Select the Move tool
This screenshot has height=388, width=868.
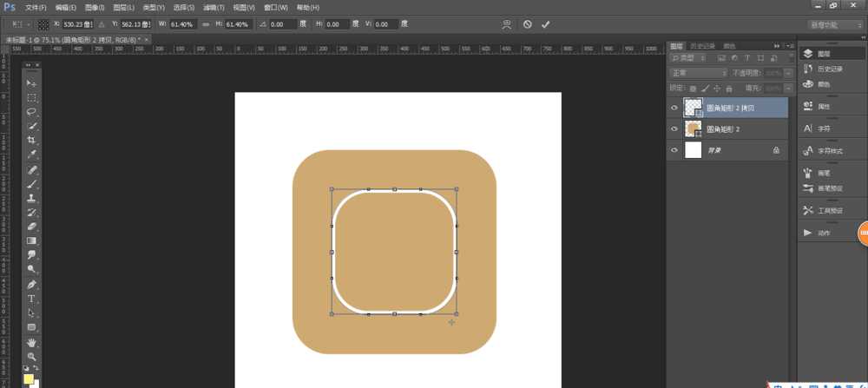pos(31,83)
